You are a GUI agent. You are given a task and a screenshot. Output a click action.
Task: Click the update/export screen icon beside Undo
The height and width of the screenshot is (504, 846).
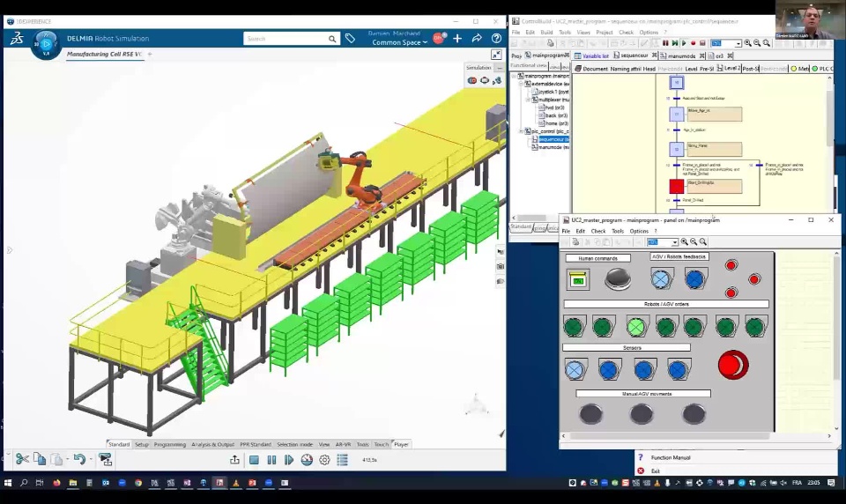point(105,459)
